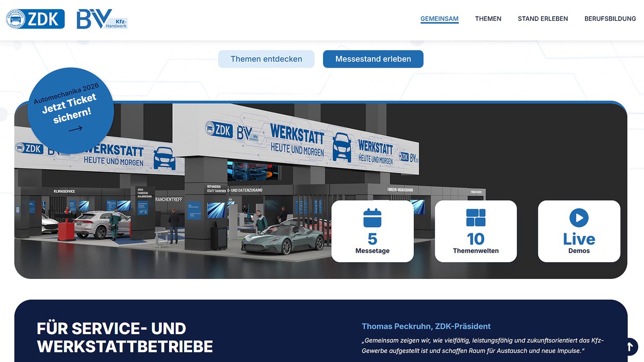Click the BIV Kfz-Handwerk logo

(102, 19)
